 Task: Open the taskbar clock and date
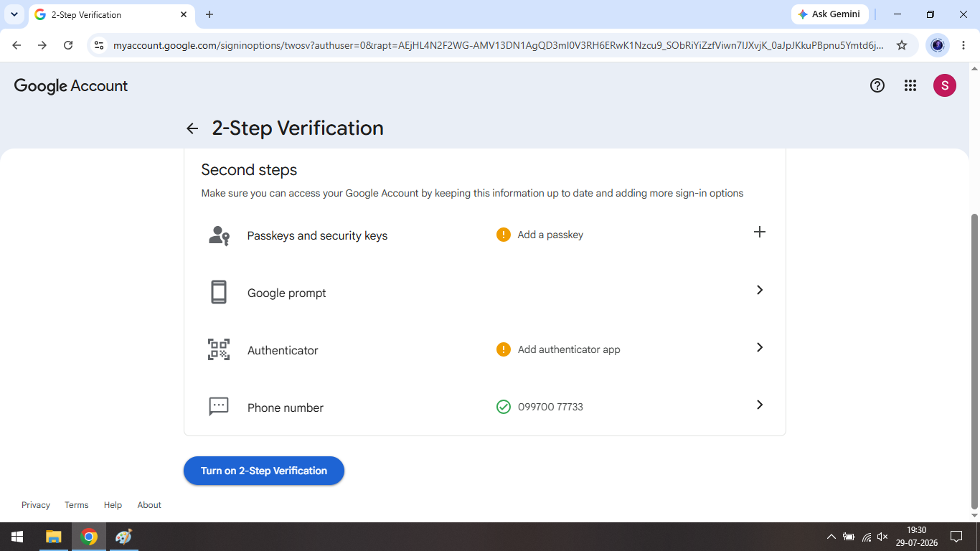pos(916,537)
